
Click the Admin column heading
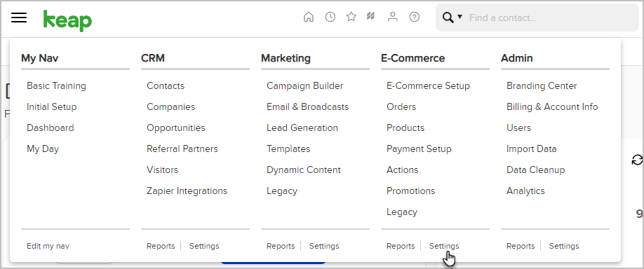tap(517, 58)
